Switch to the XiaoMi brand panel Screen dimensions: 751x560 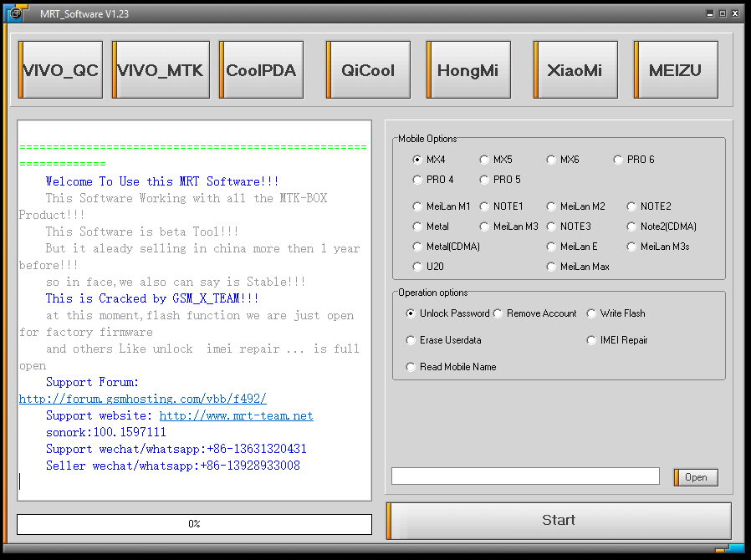pyautogui.click(x=575, y=70)
